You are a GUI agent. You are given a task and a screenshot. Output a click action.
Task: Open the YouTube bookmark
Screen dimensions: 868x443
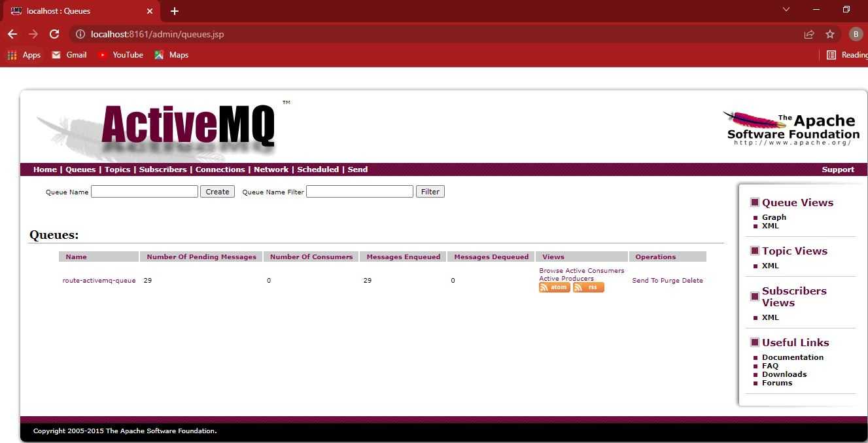pos(120,55)
